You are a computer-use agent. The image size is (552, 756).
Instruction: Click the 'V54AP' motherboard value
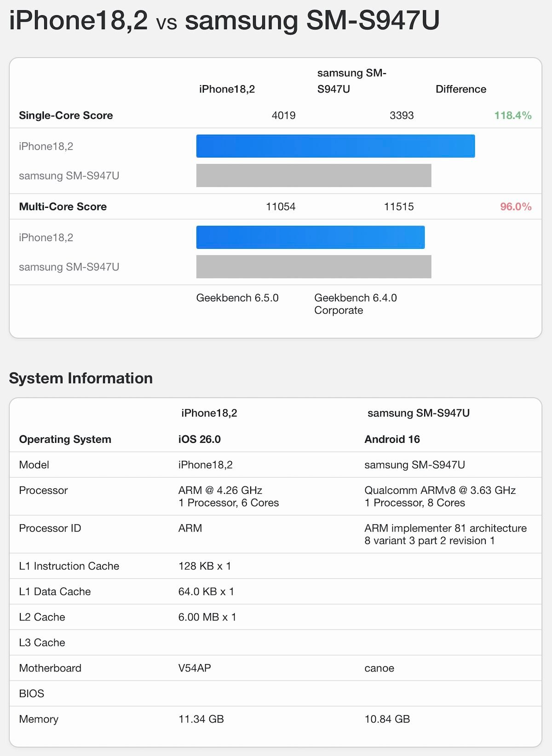pyautogui.click(x=195, y=668)
